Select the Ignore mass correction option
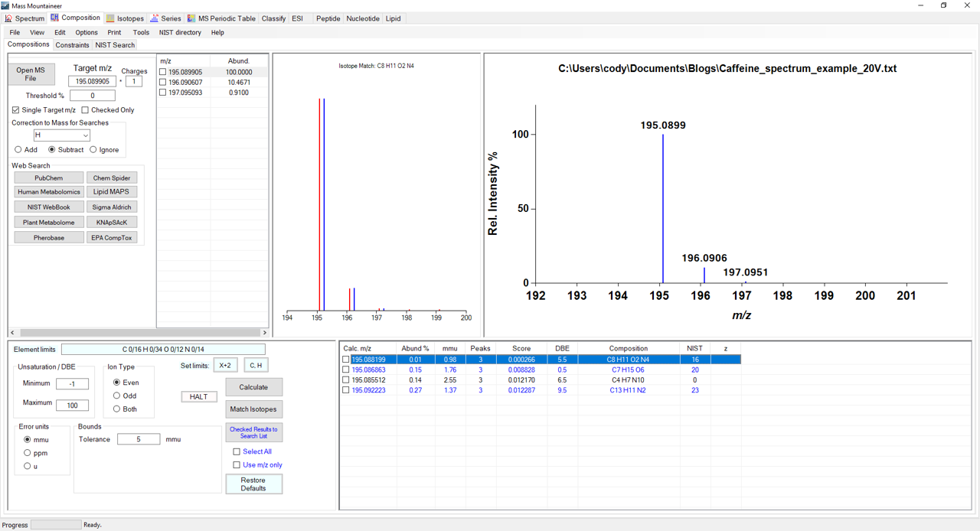 pyautogui.click(x=93, y=150)
